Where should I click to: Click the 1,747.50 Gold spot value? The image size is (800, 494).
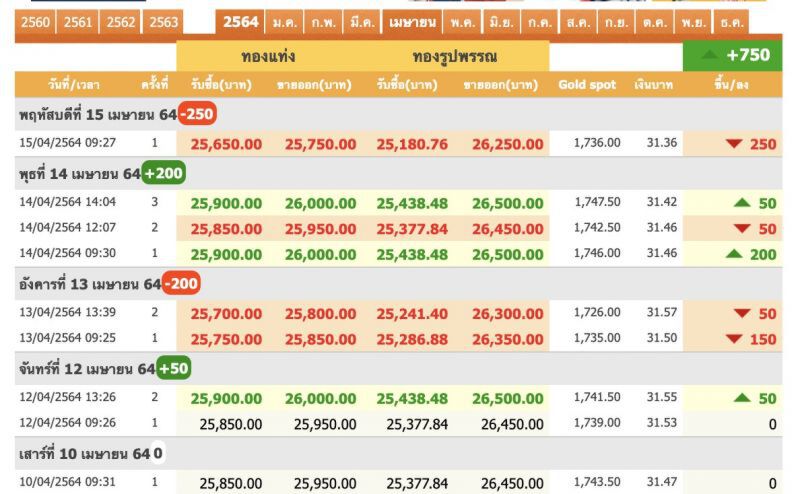click(597, 202)
